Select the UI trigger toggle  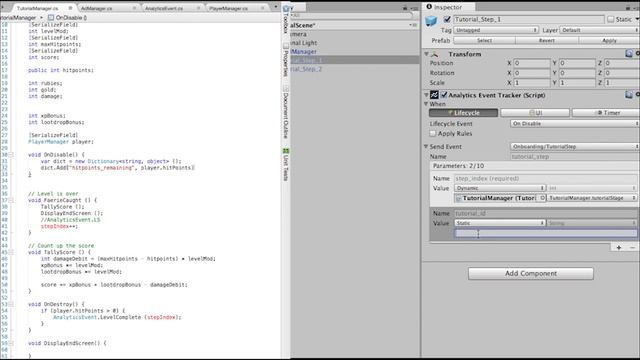pos(535,113)
